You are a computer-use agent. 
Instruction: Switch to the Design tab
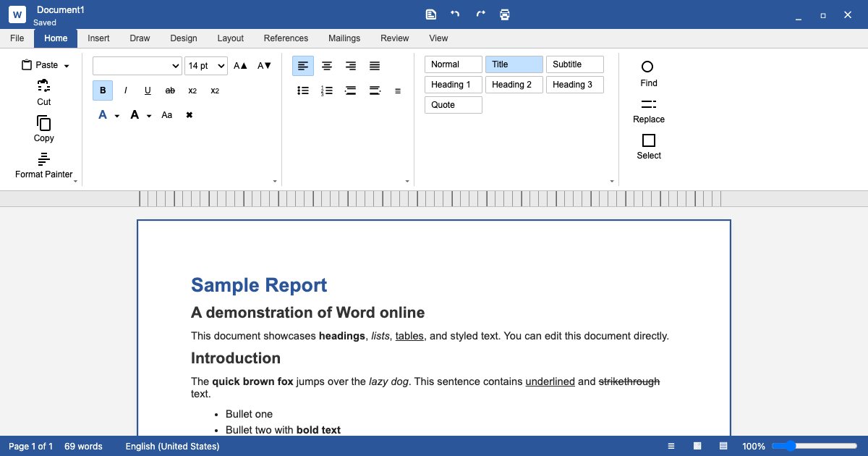tap(184, 38)
